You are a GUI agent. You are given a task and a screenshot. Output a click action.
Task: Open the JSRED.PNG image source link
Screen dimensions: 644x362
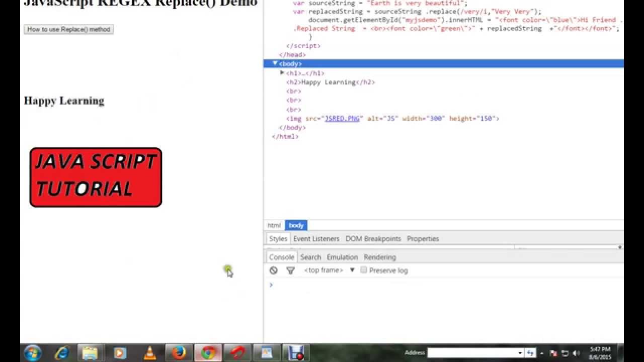tap(342, 119)
